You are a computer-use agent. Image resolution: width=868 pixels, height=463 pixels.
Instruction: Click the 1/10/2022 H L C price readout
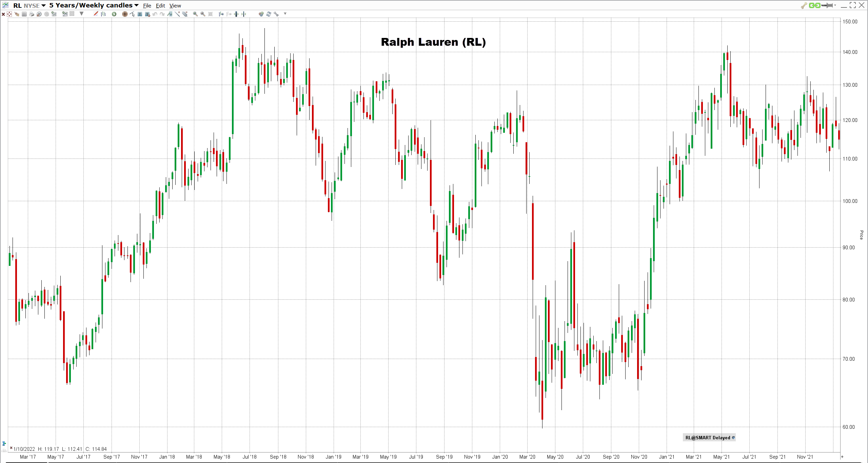pos(60,449)
